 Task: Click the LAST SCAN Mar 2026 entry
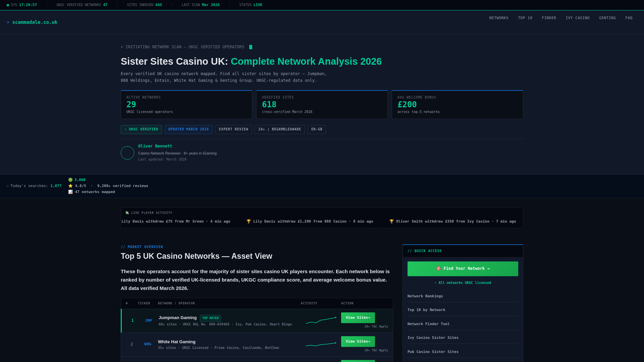tap(201, 5)
